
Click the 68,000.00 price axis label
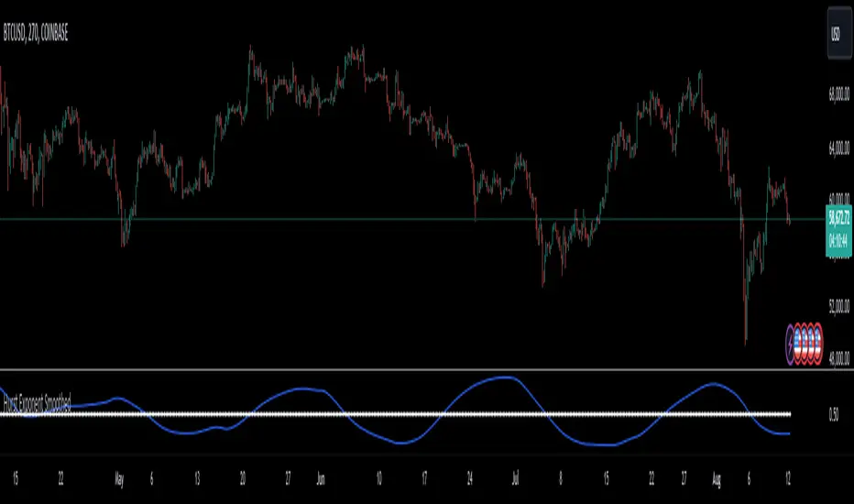838,94
